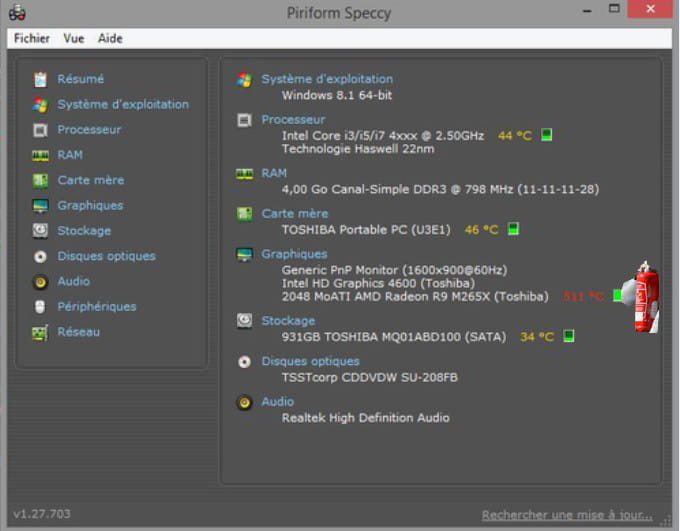This screenshot has width=680, height=531.
Task: Select Réseau in the sidebar list
Action: coord(78,331)
